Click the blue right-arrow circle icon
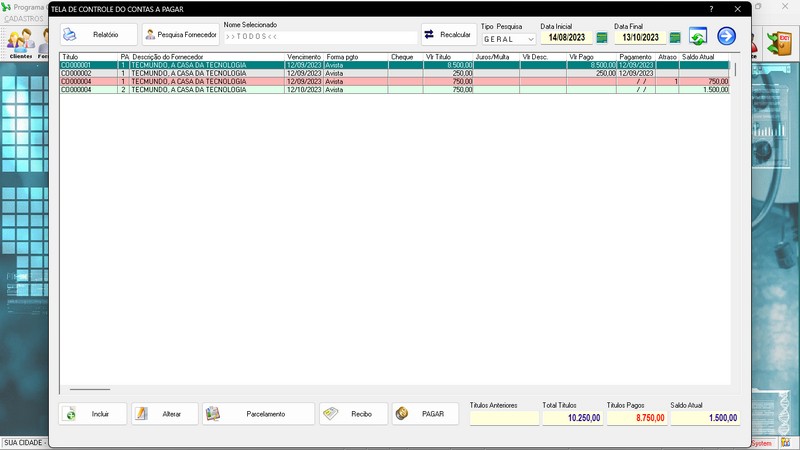 pyautogui.click(x=727, y=37)
